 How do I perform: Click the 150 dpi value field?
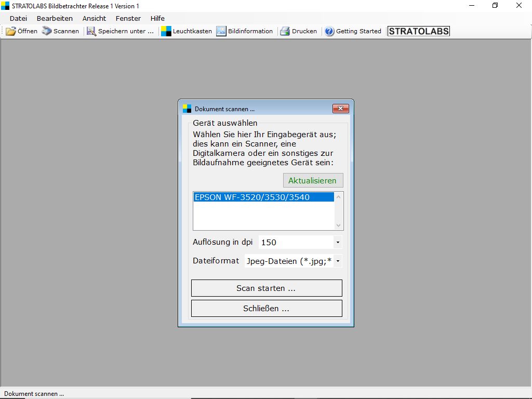(296, 242)
